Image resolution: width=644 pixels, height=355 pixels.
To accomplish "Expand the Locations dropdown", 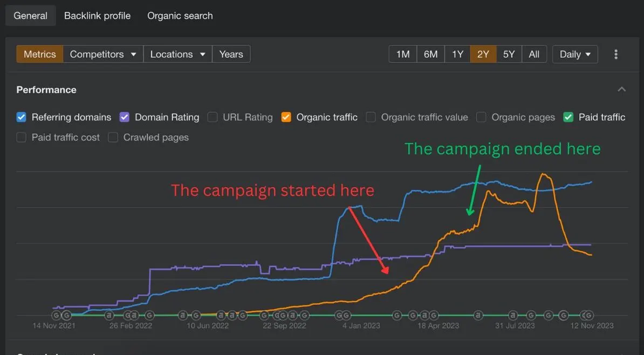I will click(178, 54).
